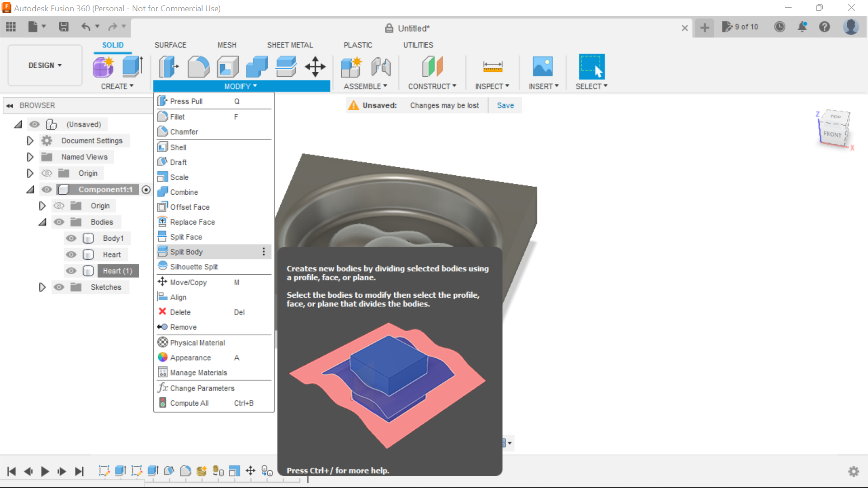Image resolution: width=868 pixels, height=488 pixels.
Task: Select the Move/Copy tool
Action: (x=188, y=282)
